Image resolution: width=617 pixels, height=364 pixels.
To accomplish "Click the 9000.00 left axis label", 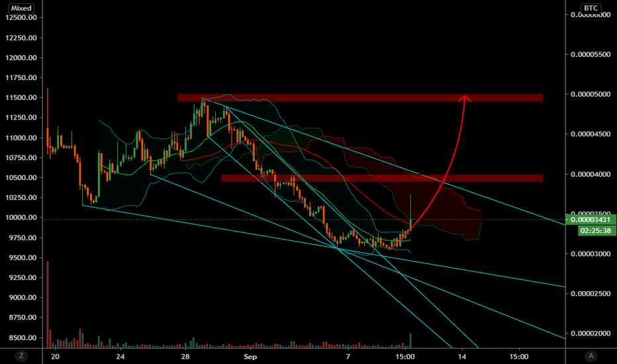I will [23, 298].
